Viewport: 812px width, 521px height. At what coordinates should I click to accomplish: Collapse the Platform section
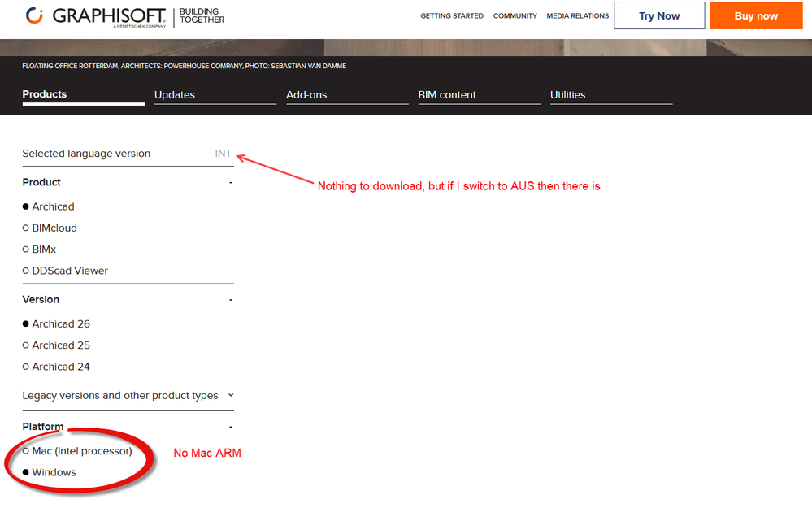231,427
